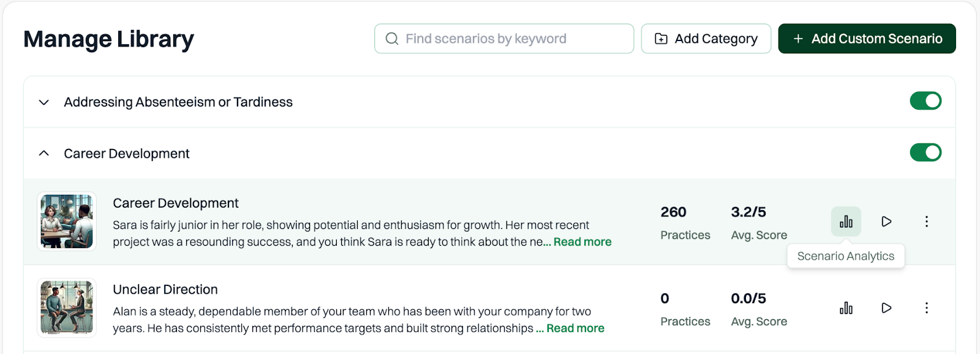The height and width of the screenshot is (354, 980).
Task: Play the Unclear Direction scenario
Action: click(886, 308)
